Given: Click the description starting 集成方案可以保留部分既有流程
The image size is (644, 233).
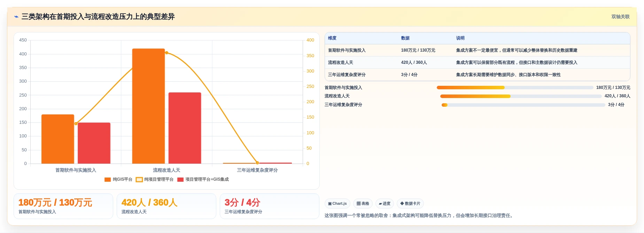Looking at the screenshot, I should pos(517,62).
